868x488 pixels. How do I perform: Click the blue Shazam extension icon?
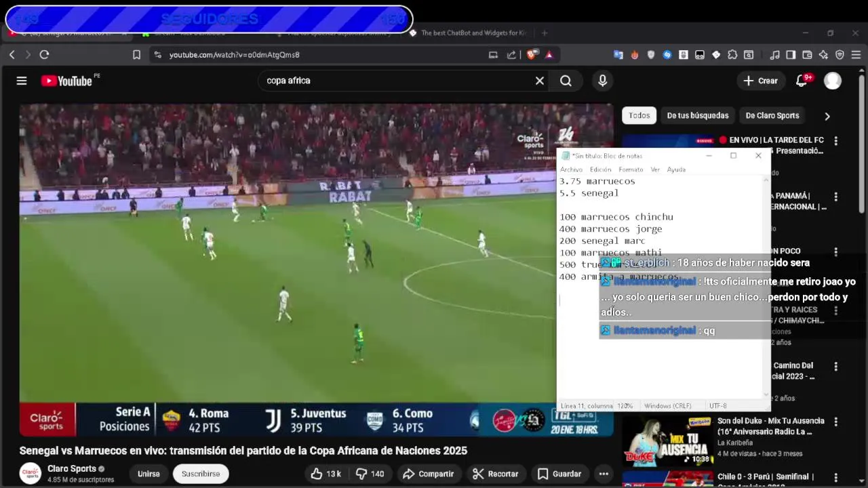[667, 55]
